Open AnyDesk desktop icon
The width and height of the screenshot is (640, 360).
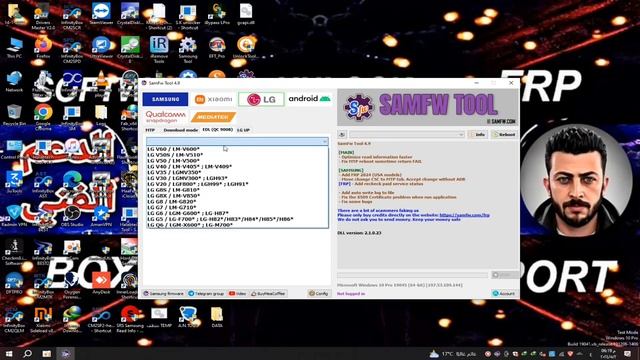point(101,283)
